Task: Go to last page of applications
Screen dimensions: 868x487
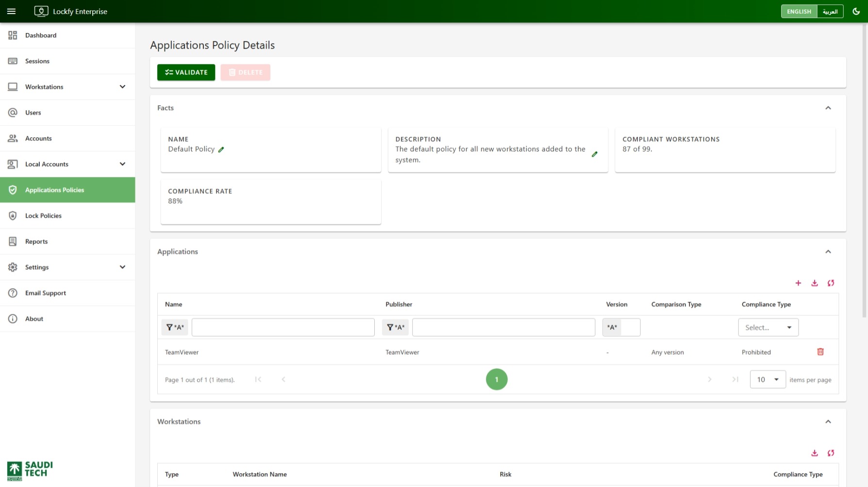Action: click(x=735, y=379)
